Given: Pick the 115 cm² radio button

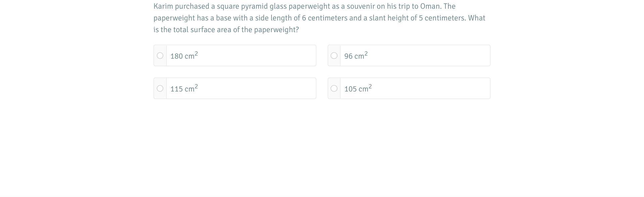Looking at the screenshot, I should pyautogui.click(x=160, y=88).
